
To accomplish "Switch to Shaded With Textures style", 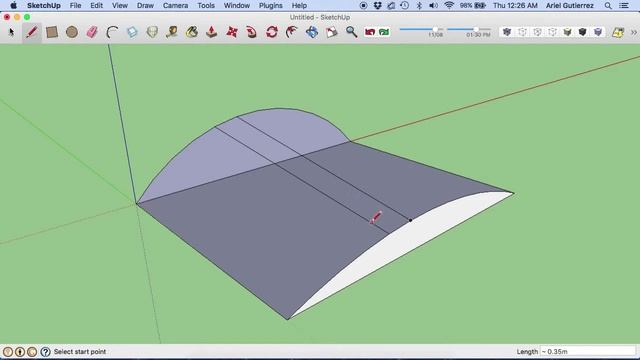I will [x=583, y=32].
